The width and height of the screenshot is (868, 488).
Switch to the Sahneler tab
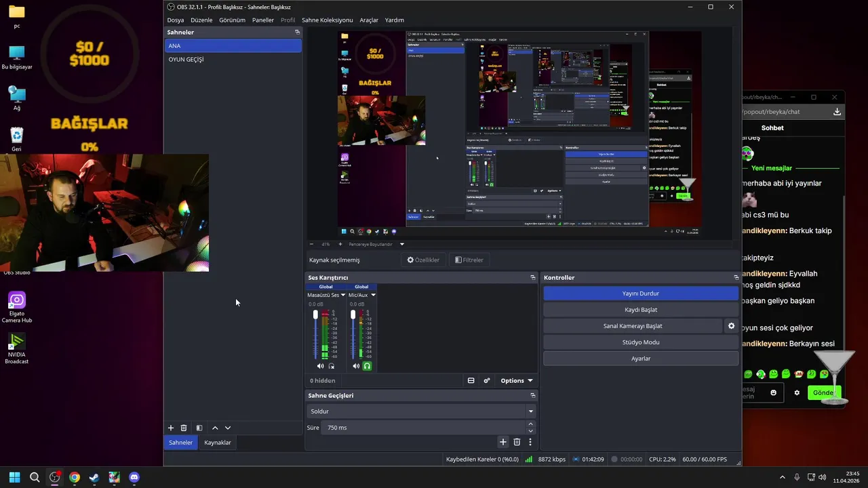[180, 443]
